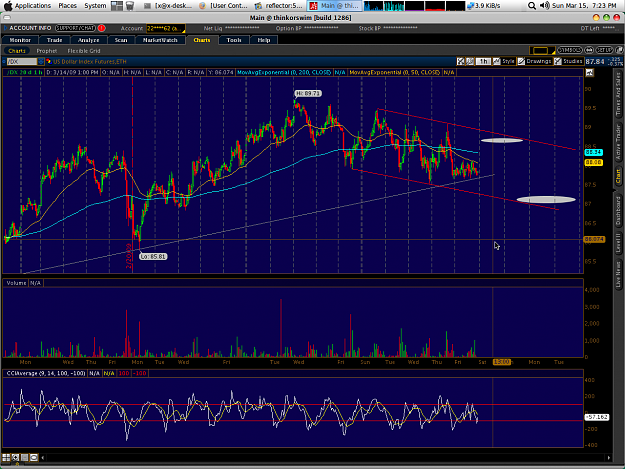625x469 pixels.
Task: Click the Set Up button
Action: point(604,50)
